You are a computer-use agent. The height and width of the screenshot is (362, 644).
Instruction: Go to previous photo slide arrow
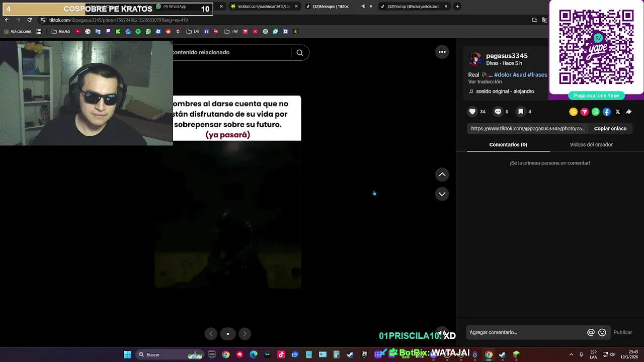click(x=211, y=333)
